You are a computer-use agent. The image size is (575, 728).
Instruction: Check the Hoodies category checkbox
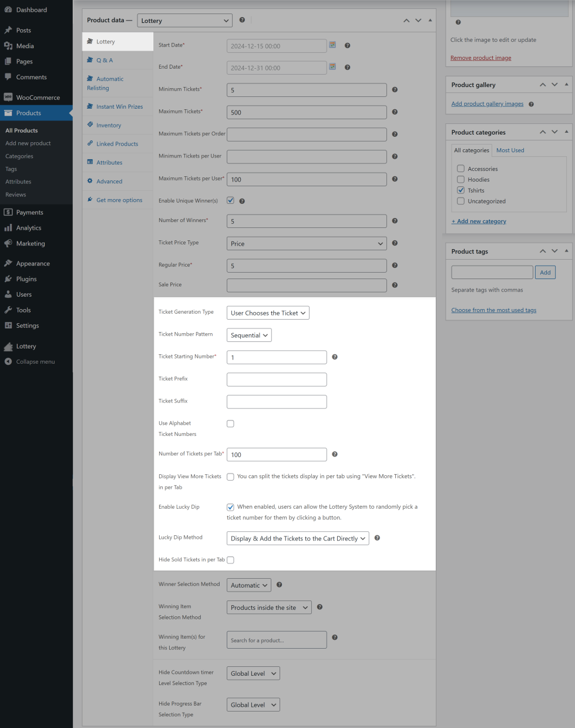pos(460,179)
